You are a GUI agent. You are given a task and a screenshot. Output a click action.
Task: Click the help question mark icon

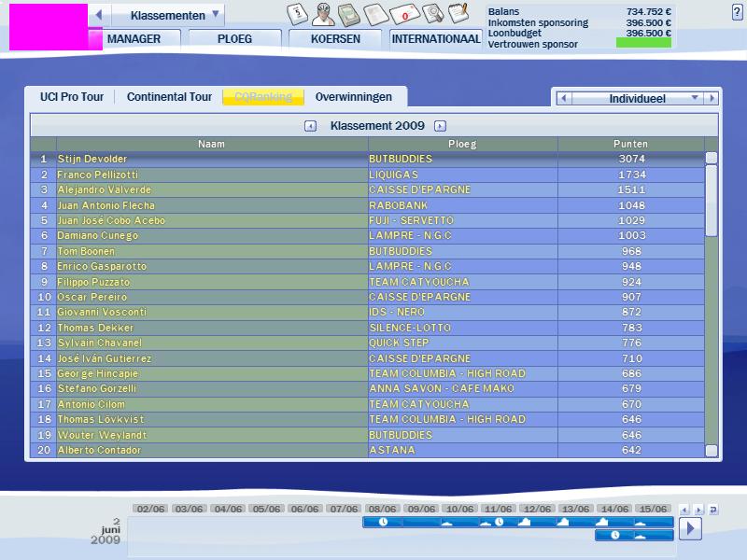[x=738, y=12]
